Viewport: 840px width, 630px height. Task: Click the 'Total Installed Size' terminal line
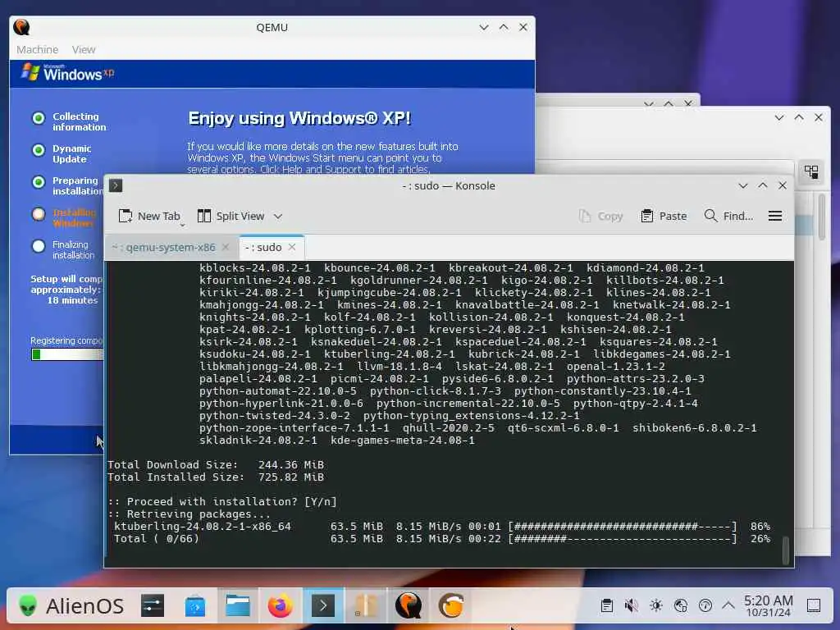click(x=216, y=477)
